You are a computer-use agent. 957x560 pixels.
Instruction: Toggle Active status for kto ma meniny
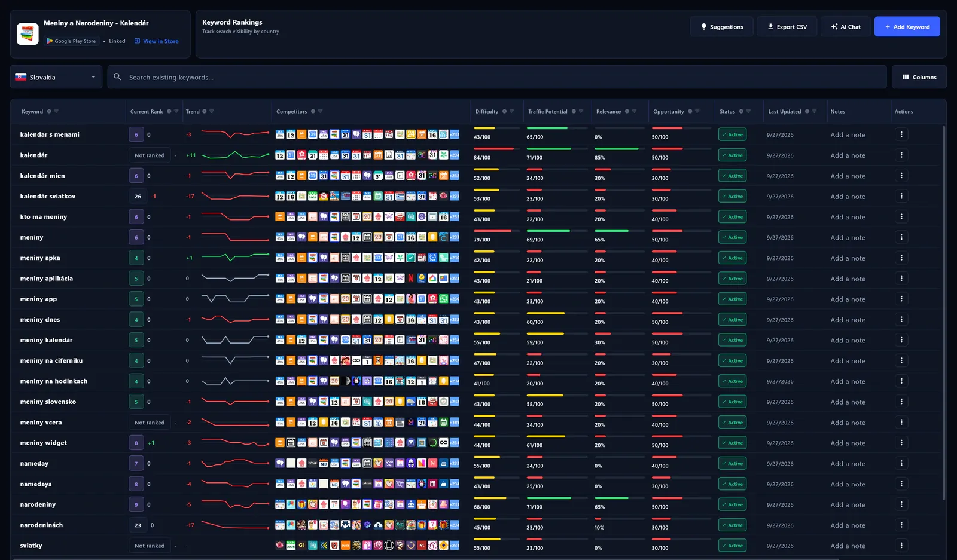(x=732, y=217)
